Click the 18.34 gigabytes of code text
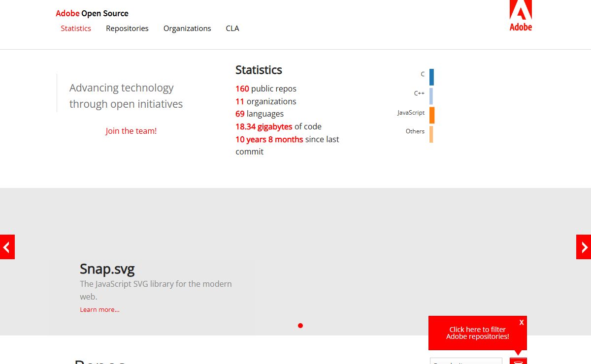 pos(278,126)
